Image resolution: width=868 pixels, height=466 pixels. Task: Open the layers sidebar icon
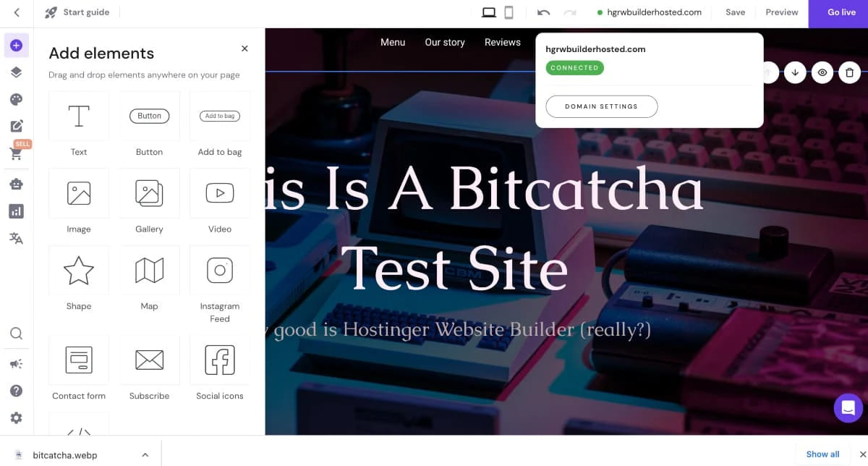pos(16,72)
